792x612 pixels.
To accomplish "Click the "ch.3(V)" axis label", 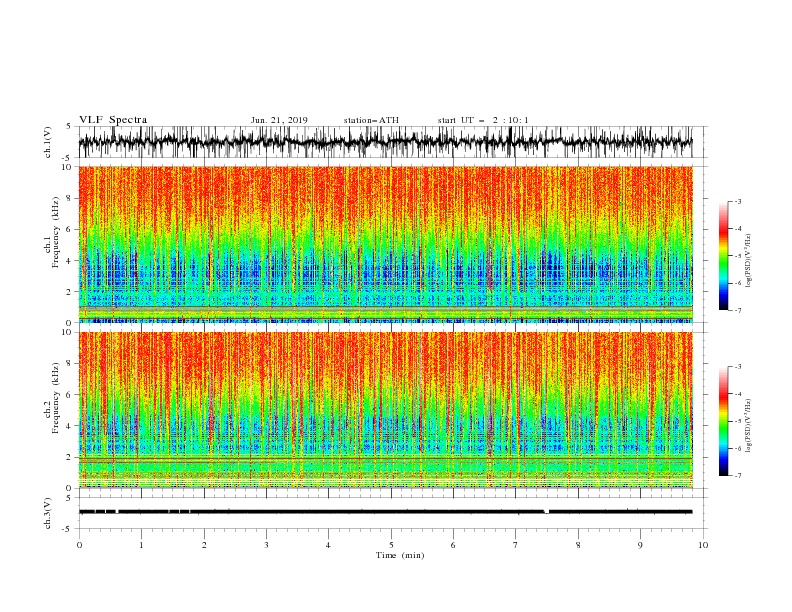I will [x=48, y=513].
